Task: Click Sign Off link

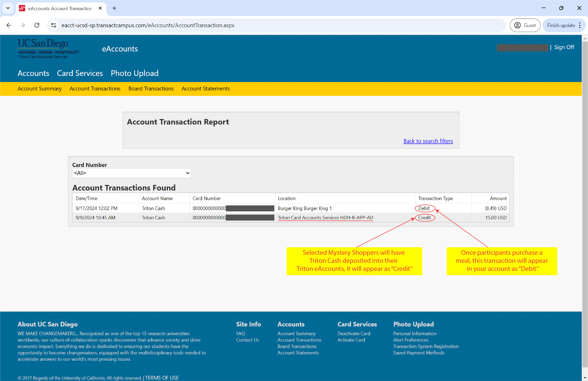Action: pos(564,47)
